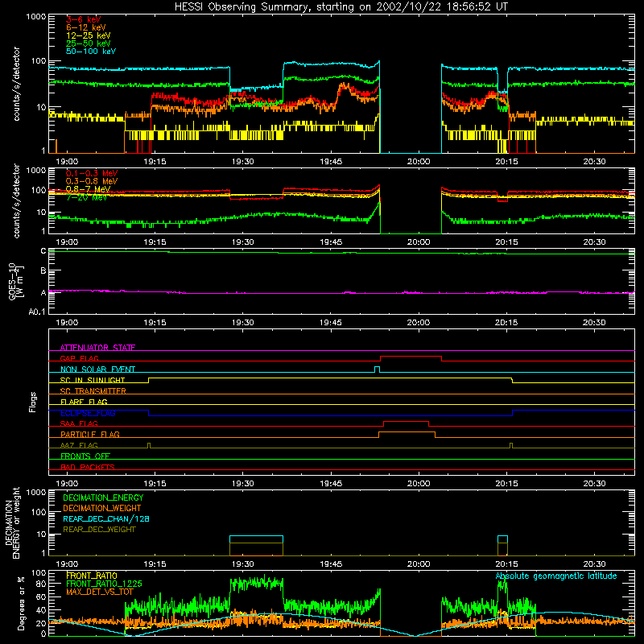
Task: Select the ATTENUATOR_STATE flag label
Action: [x=97, y=348]
